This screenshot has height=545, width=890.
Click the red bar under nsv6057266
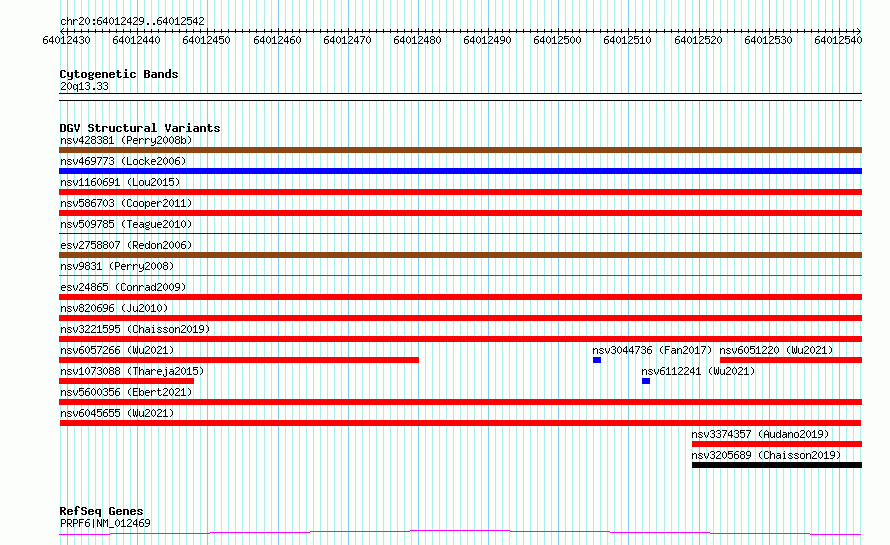click(239, 360)
